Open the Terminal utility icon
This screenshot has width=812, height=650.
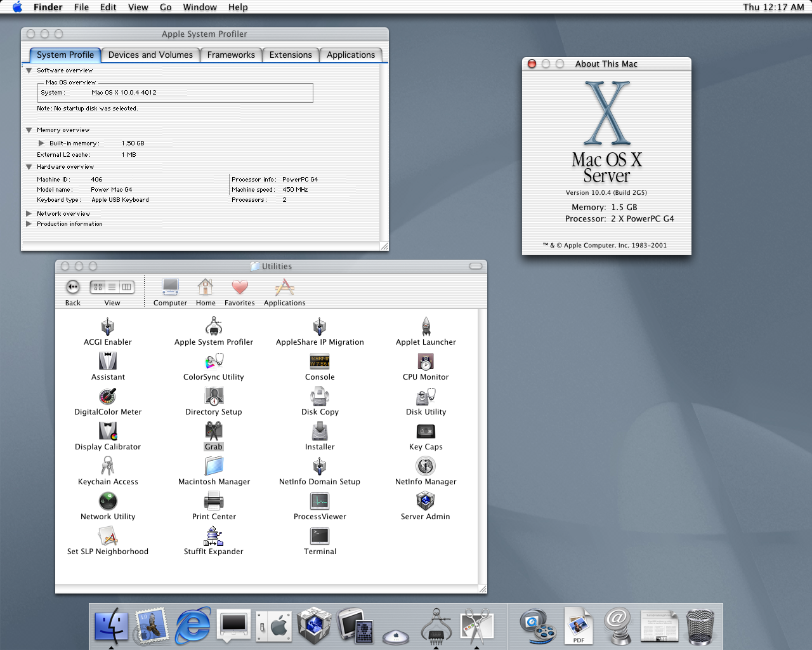pos(320,537)
